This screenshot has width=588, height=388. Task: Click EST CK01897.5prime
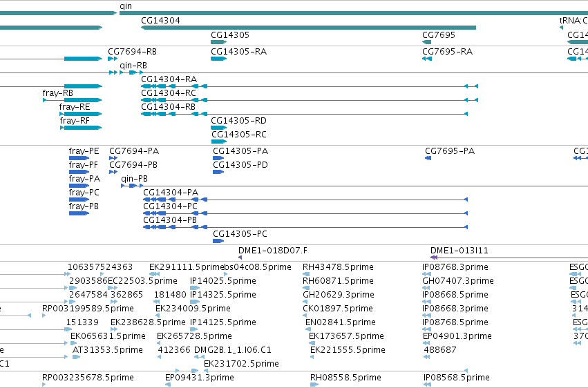tap(338, 309)
